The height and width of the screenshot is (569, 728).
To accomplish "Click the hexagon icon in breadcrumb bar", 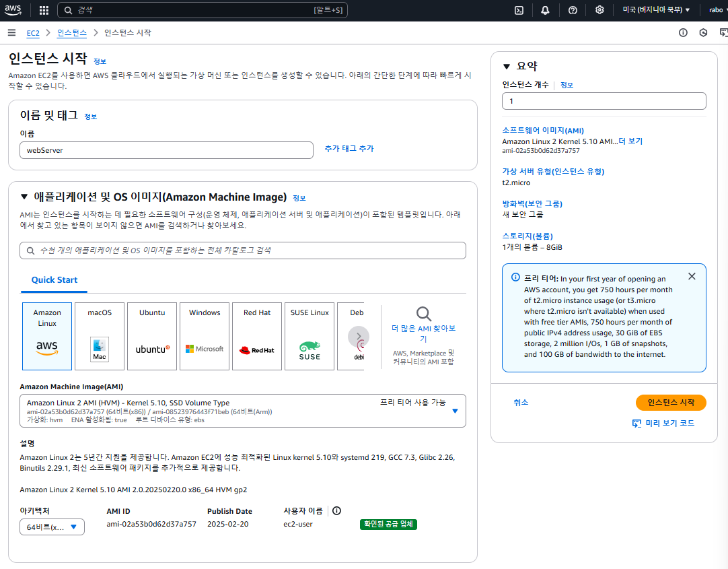I will (x=703, y=32).
